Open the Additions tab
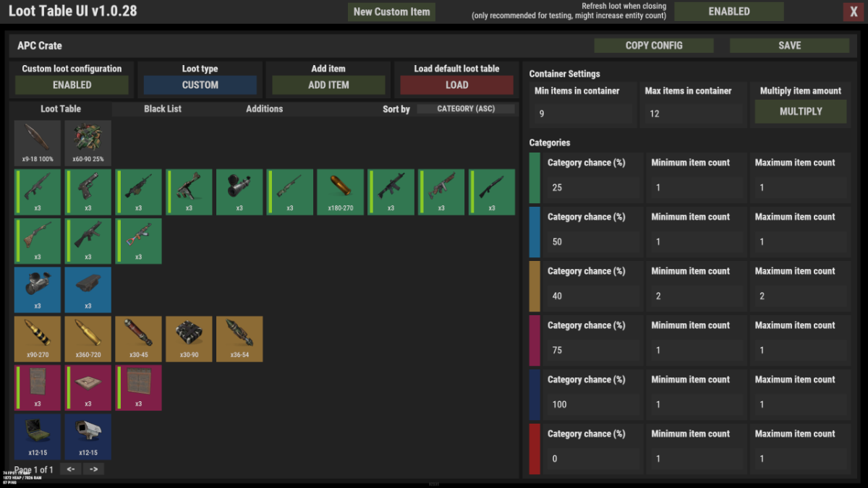This screenshot has width=868, height=488. tap(264, 109)
